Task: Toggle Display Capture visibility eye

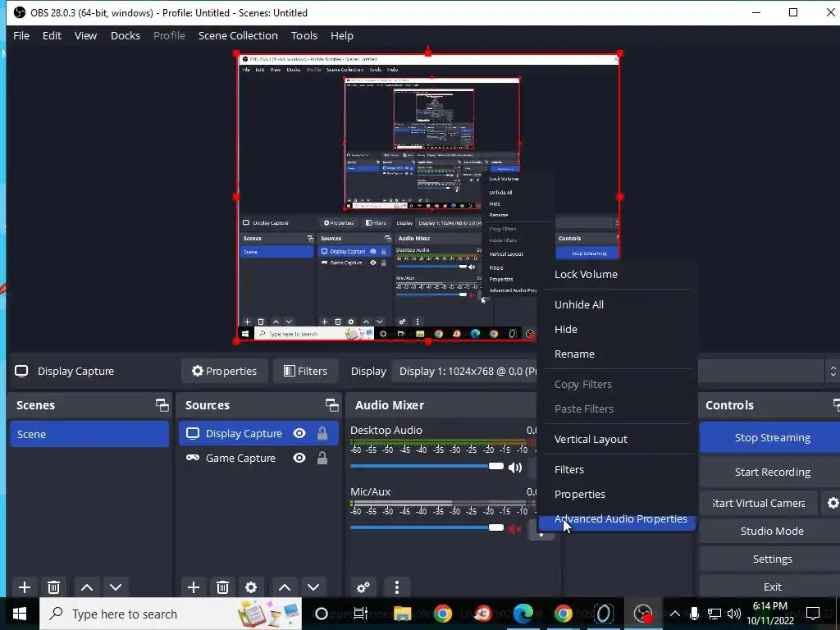Action: [299, 433]
